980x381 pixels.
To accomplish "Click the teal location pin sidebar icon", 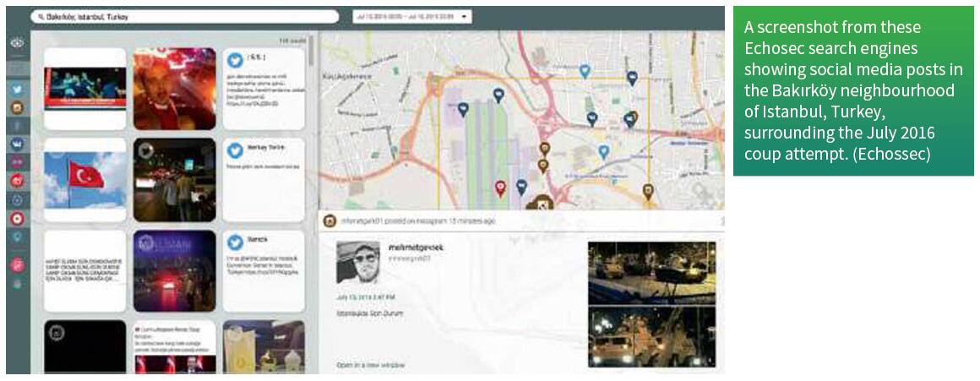I will 18,237.
